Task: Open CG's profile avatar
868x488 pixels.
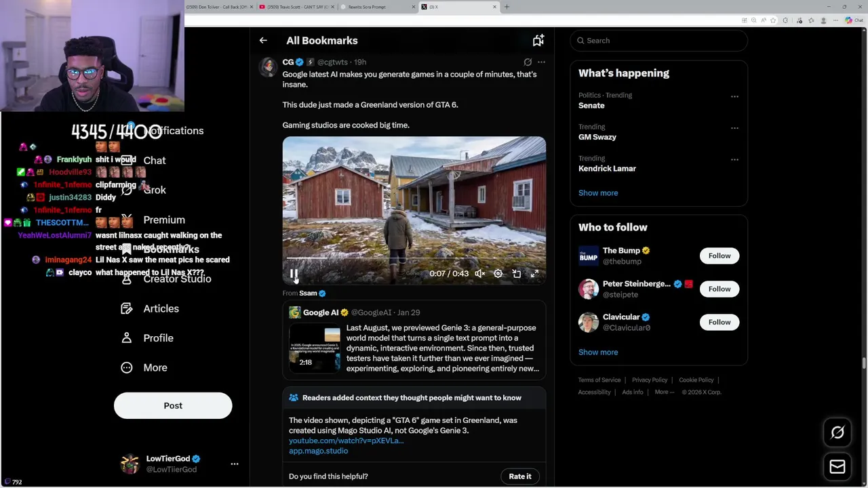Action: pos(269,67)
